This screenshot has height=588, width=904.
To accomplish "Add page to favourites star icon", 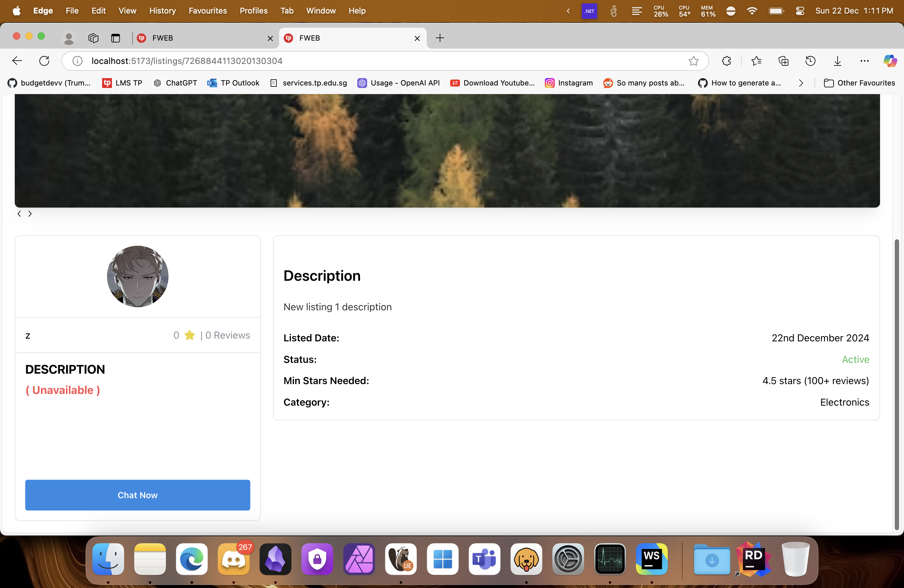I will click(694, 61).
